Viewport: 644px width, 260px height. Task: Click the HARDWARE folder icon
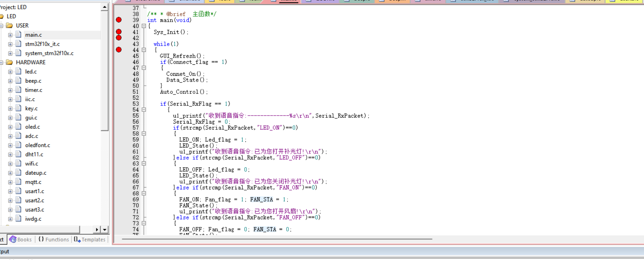click(x=10, y=62)
